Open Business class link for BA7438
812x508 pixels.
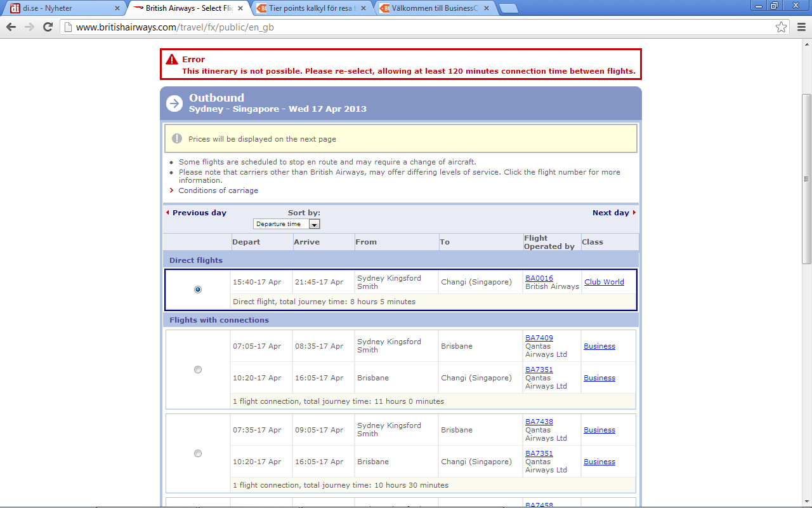pyautogui.click(x=599, y=430)
